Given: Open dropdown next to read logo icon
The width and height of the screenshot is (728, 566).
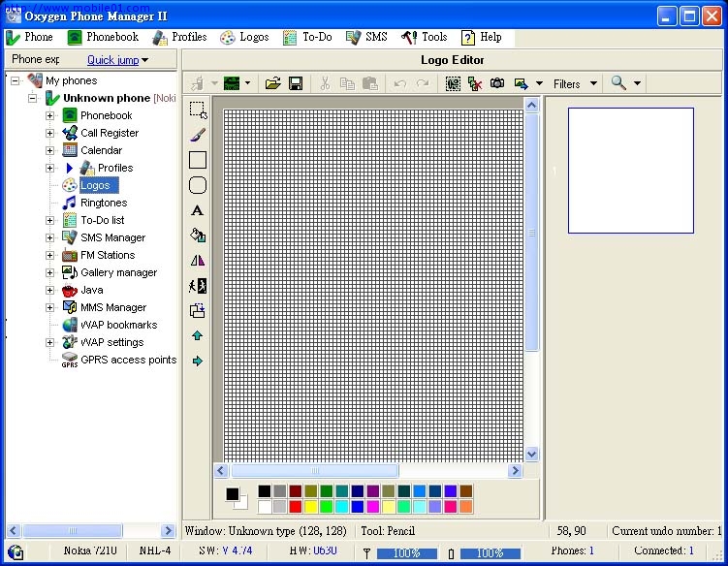Looking at the screenshot, I should click(x=247, y=83).
